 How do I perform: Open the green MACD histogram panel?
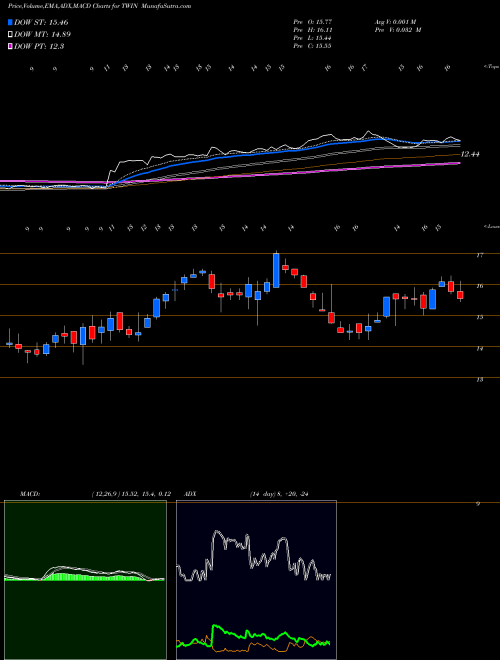click(85, 580)
